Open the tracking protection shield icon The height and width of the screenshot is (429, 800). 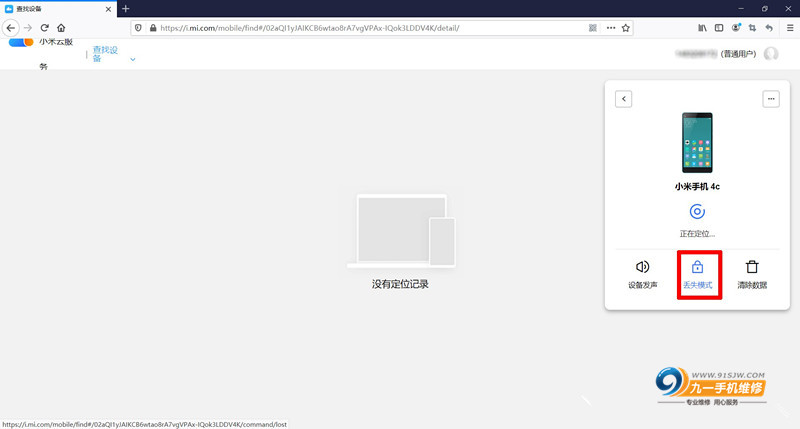[138, 28]
